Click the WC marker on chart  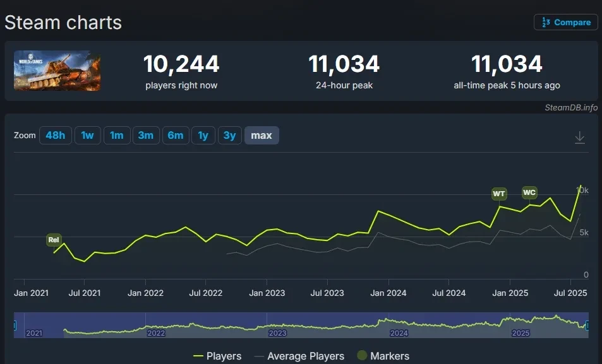(529, 192)
